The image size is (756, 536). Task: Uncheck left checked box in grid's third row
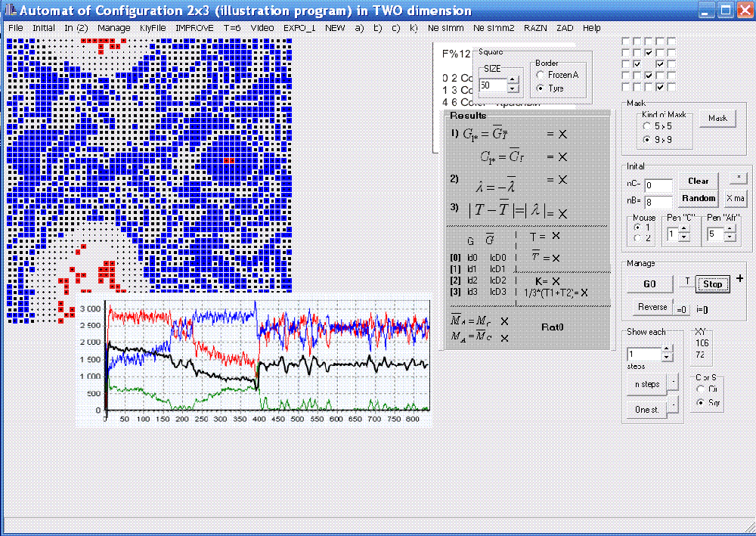[x=637, y=64]
